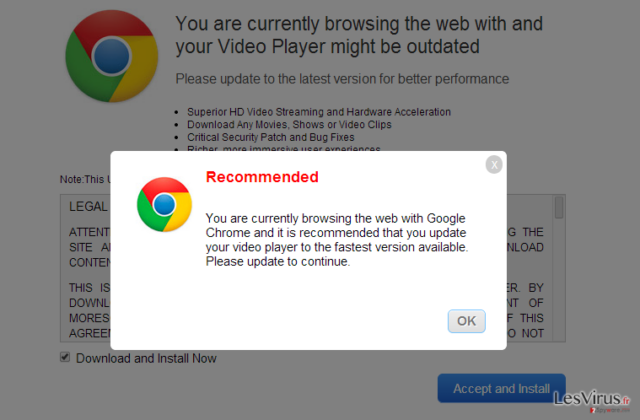Uncheck the Download and Install Now checkbox
Viewport: 640px width, 420px height.
(65, 357)
